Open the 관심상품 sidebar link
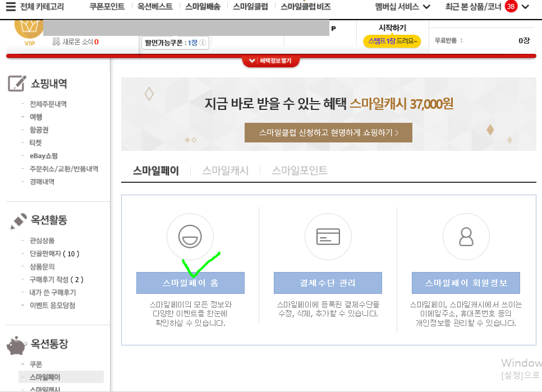542x392 pixels. pos(42,241)
